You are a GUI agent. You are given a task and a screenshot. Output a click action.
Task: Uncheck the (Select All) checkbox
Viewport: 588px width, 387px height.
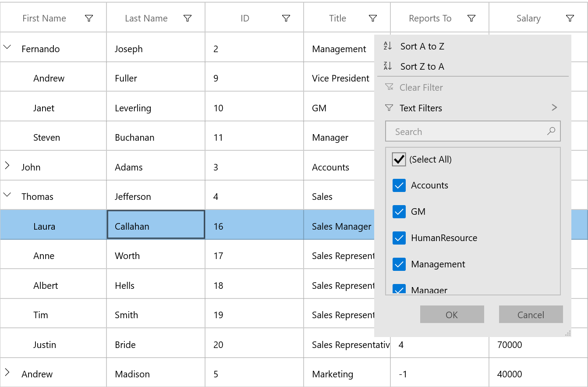399,160
